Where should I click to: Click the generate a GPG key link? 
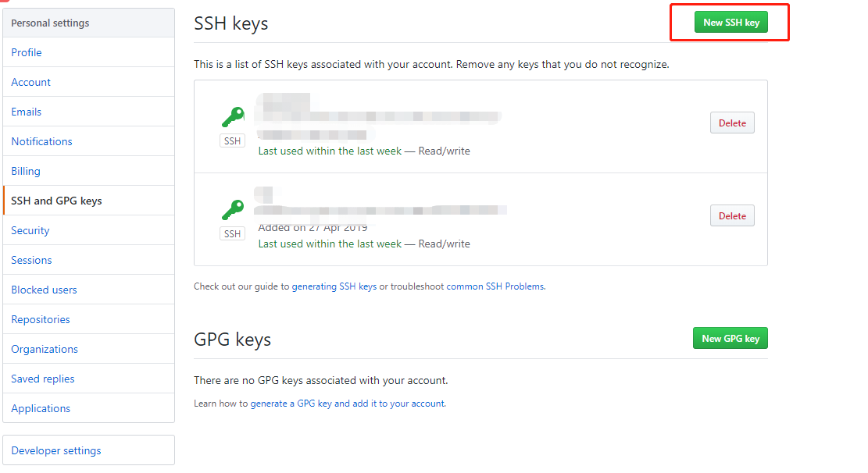[291, 404]
